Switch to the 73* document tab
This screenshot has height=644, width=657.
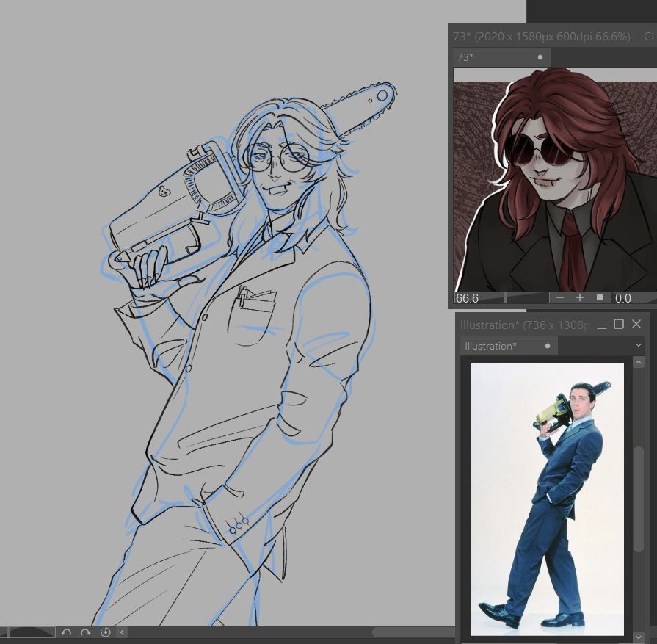click(501, 57)
